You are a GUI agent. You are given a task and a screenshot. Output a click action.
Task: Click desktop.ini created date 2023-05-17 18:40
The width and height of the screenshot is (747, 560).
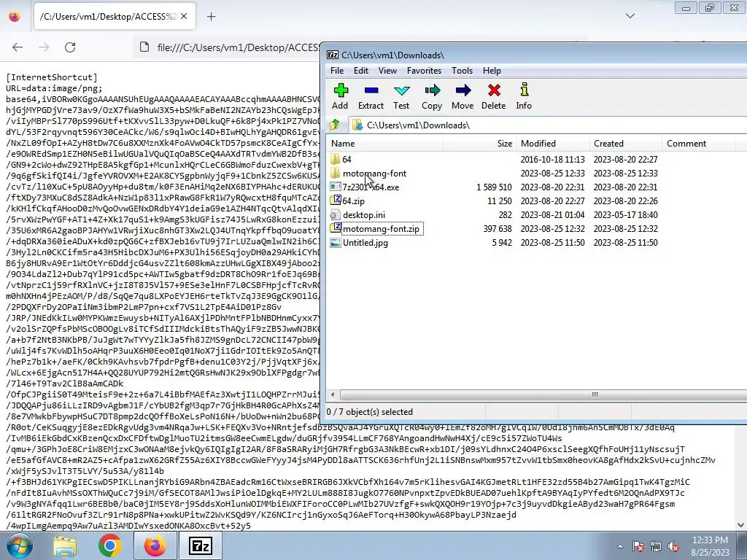click(x=625, y=215)
